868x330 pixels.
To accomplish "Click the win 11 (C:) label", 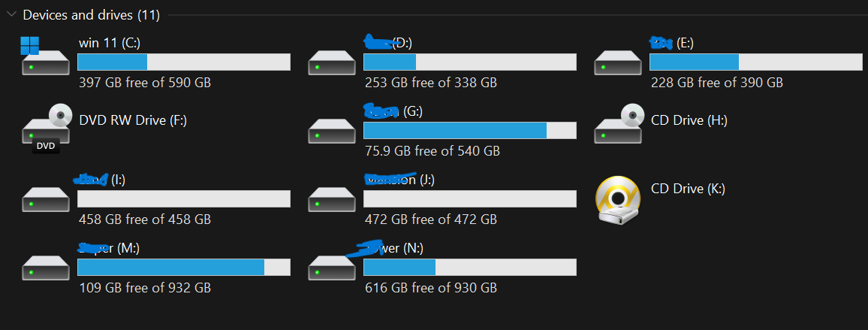I will pyautogui.click(x=109, y=43).
